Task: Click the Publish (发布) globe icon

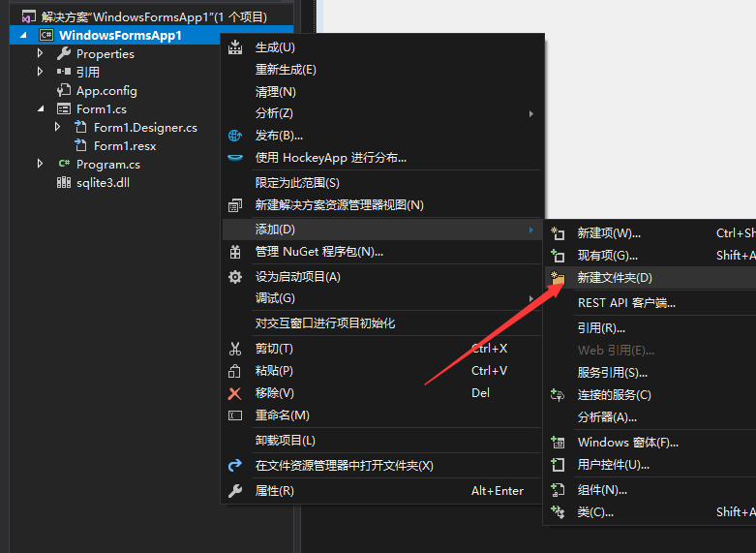Action: tap(235, 136)
